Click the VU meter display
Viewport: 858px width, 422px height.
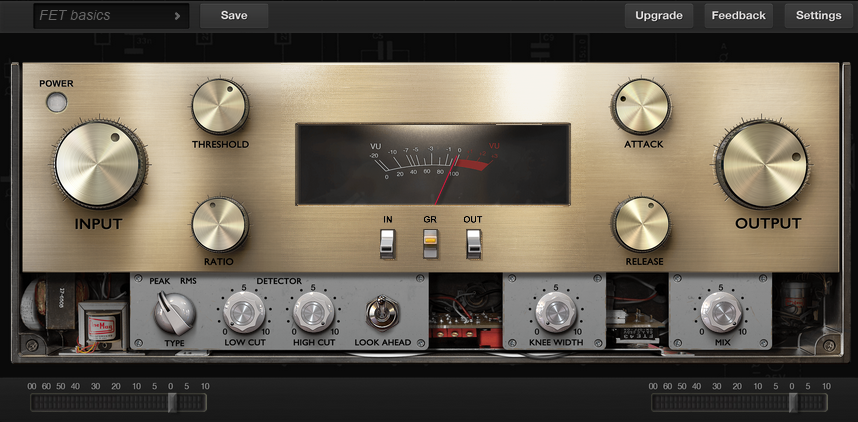click(433, 164)
